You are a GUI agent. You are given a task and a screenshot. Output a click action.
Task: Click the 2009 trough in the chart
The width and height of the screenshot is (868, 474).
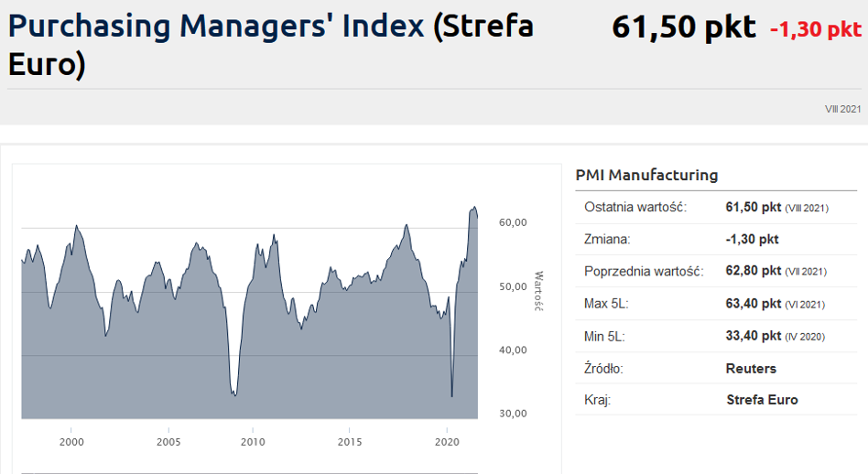pyautogui.click(x=235, y=393)
